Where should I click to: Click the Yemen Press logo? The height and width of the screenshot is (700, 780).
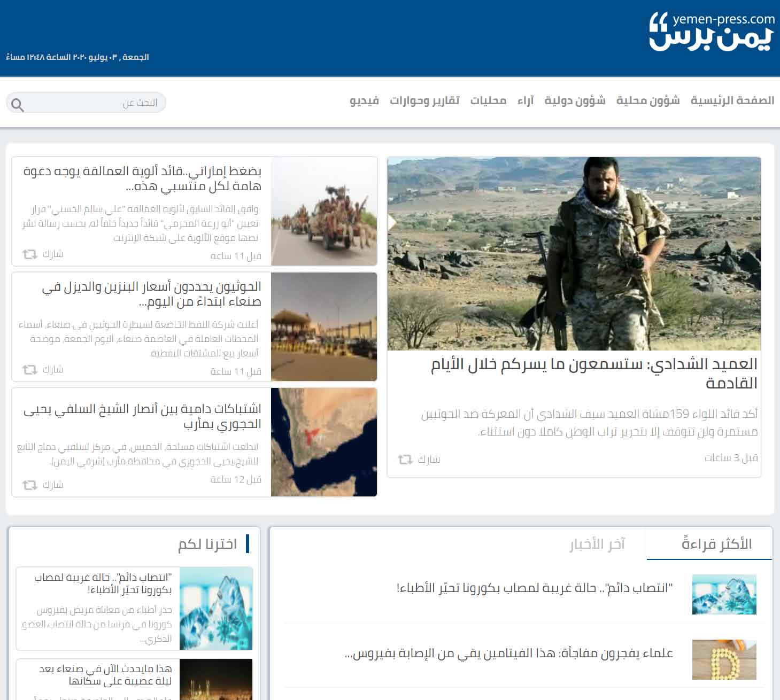click(712, 31)
